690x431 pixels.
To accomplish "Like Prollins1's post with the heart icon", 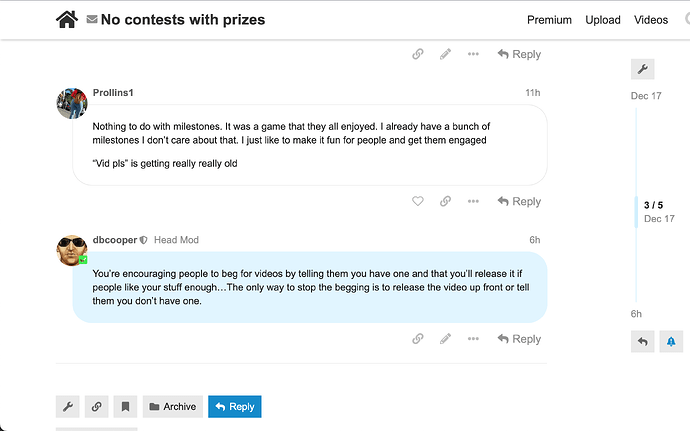I will [418, 201].
